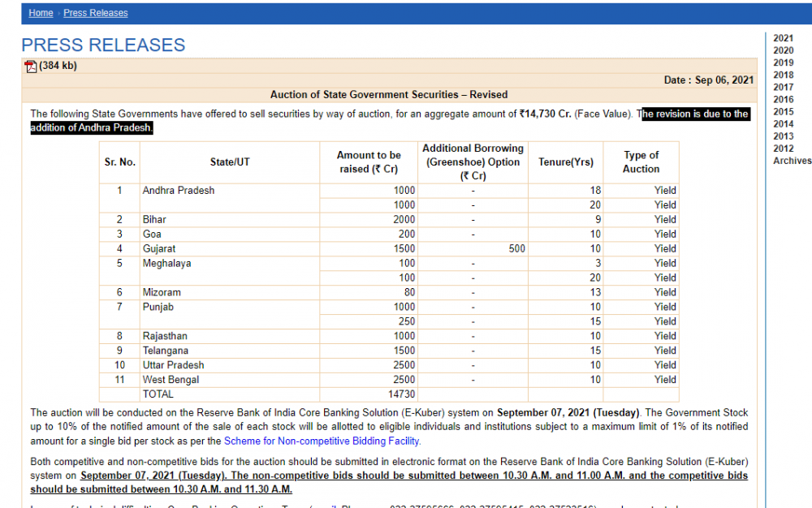Viewport: 812px width, 508px height.
Task: Go to the Home breadcrumb link
Action: tap(41, 13)
